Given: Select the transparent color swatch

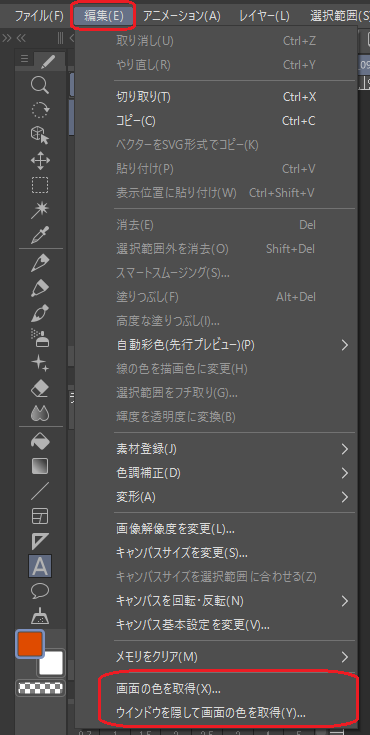Looking at the screenshot, I should (x=40, y=688).
